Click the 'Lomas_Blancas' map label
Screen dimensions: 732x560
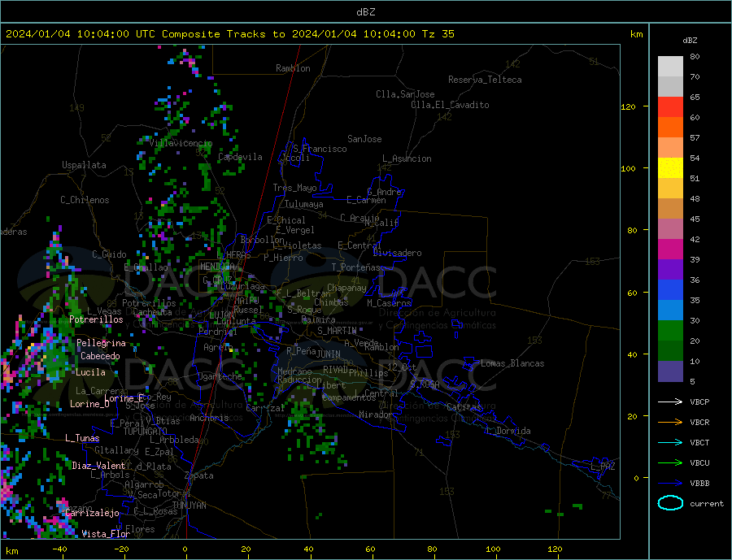(512, 363)
